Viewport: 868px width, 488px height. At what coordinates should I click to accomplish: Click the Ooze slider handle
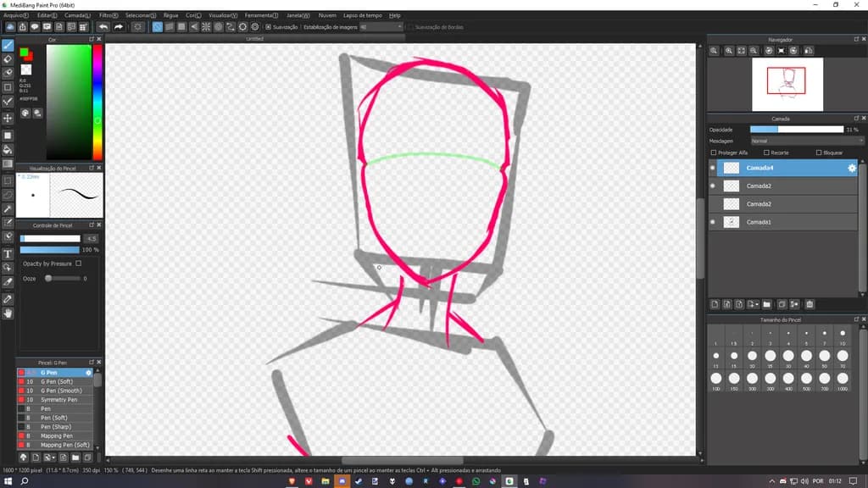pos(48,278)
